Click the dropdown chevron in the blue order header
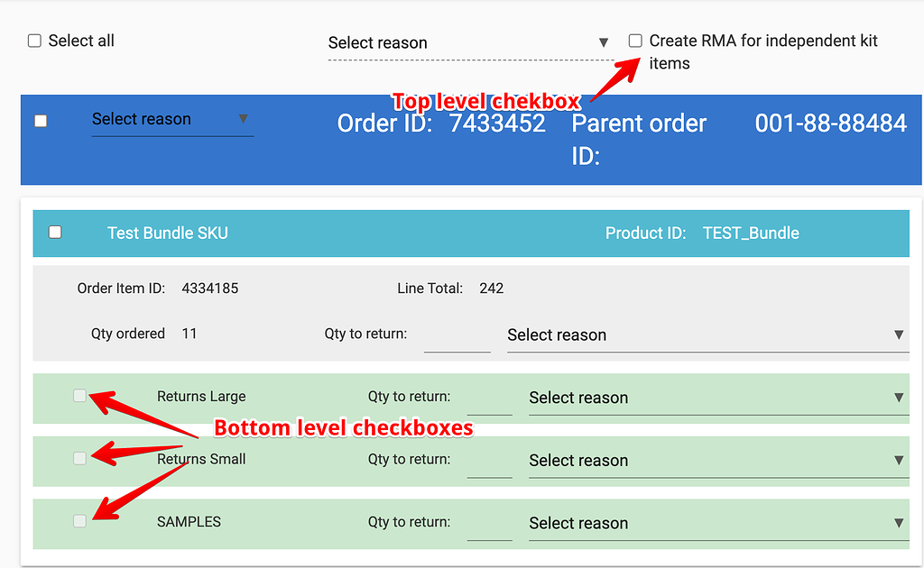The width and height of the screenshot is (924, 568). (242, 118)
